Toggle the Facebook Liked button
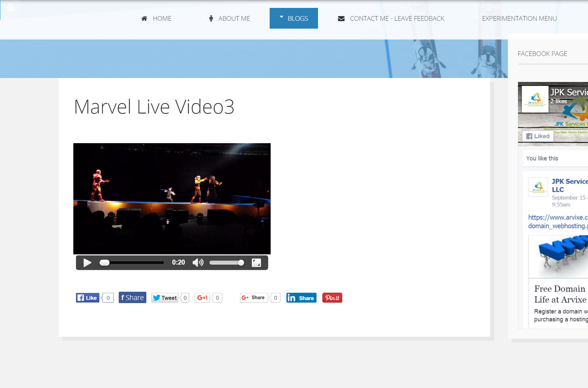The image size is (588, 388). click(538, 136)
